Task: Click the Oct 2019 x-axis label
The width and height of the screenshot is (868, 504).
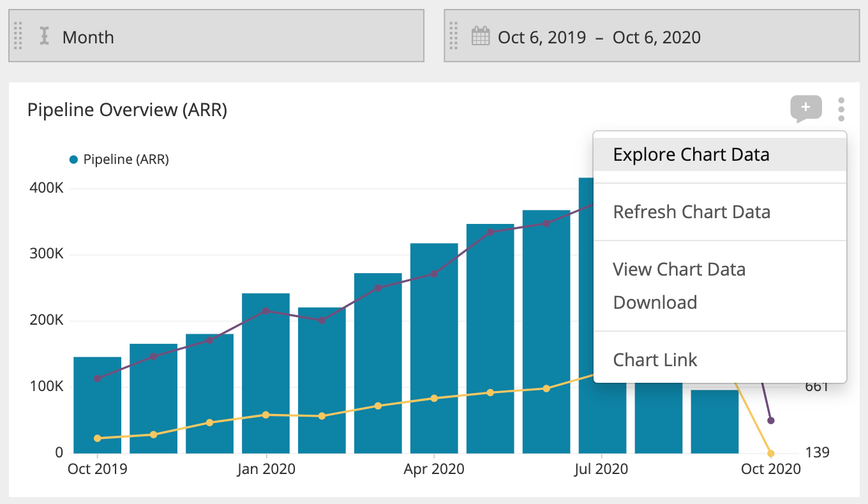Action: coord(97,469)
